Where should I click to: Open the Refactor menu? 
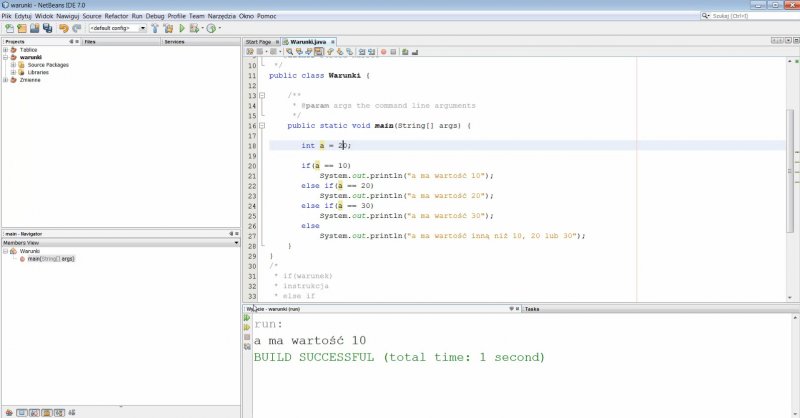116,16
